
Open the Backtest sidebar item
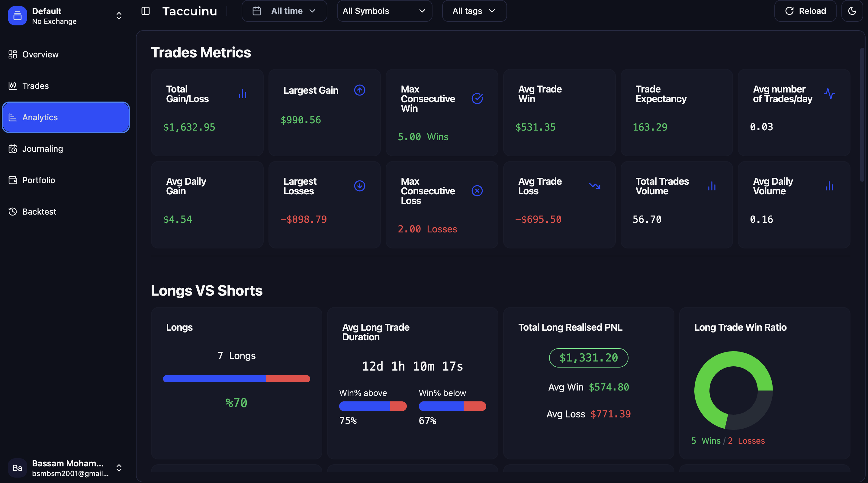(x=39, y=212)
